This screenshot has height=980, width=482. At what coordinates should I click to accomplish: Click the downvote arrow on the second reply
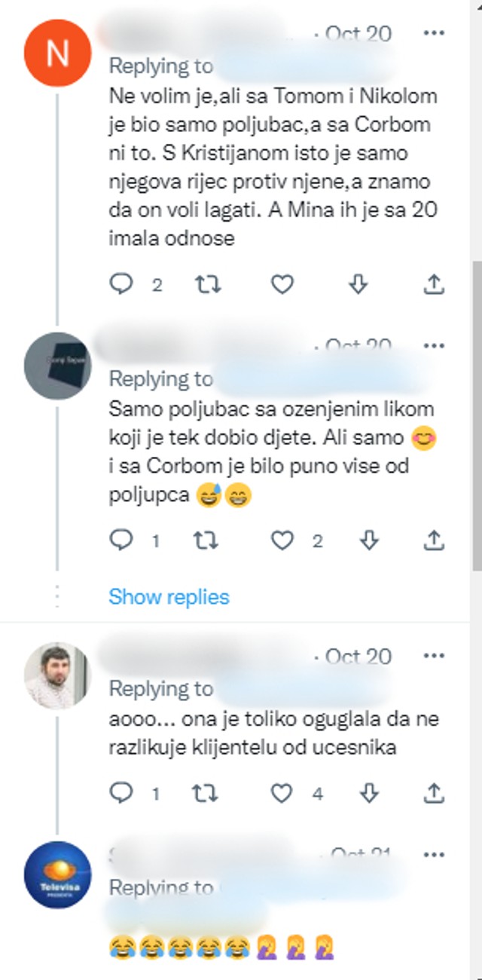coord(368,541)
